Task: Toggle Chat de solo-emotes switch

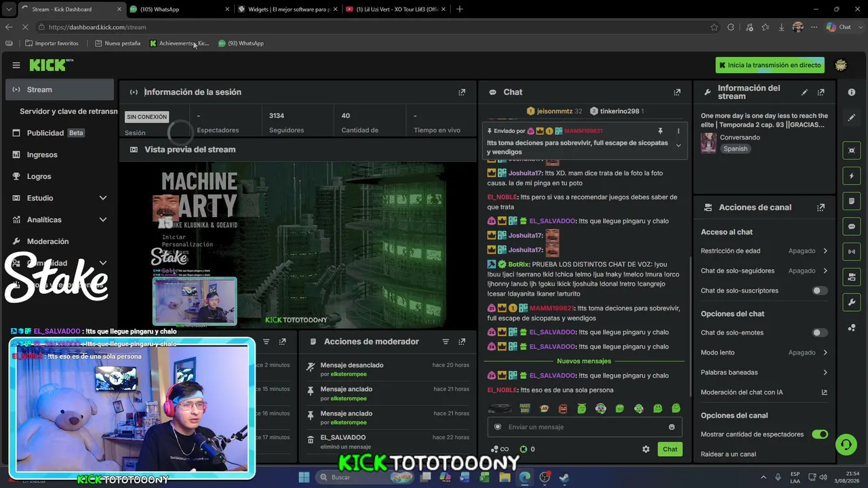Action: pyautogui.click(x=820, y=333)
